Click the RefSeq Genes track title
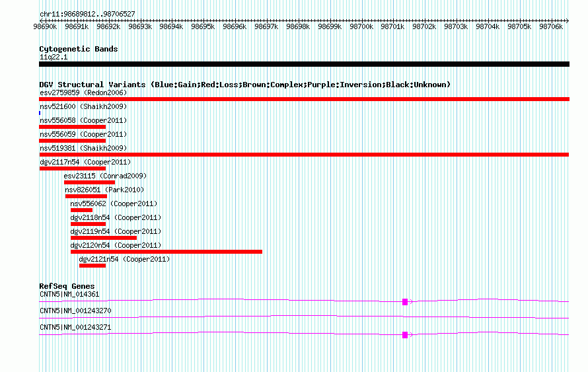 point(67,286)
